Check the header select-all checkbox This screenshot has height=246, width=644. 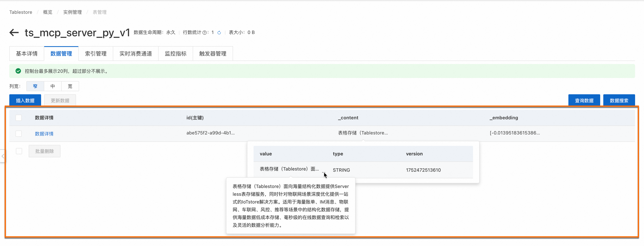pyautogui.click(x=19, y=118)
